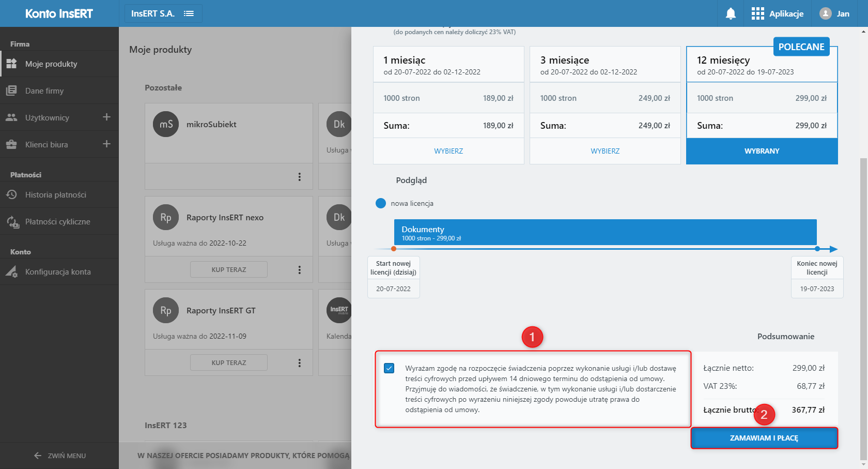868x469 pixels.
Task: Click the Dokumenty license timeline bar
Action: 605,232
